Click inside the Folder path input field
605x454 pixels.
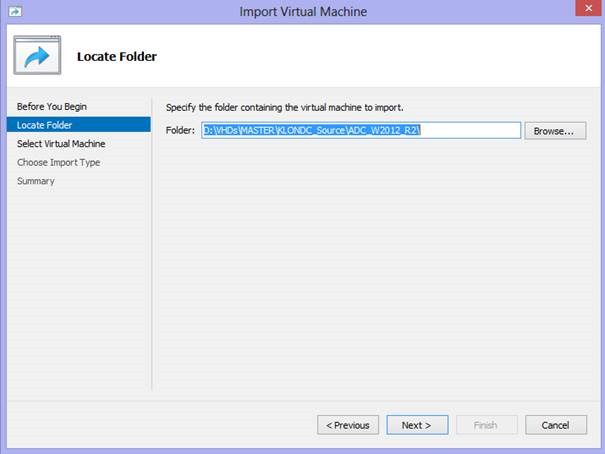pyautogui.click(x=361, y=130)
